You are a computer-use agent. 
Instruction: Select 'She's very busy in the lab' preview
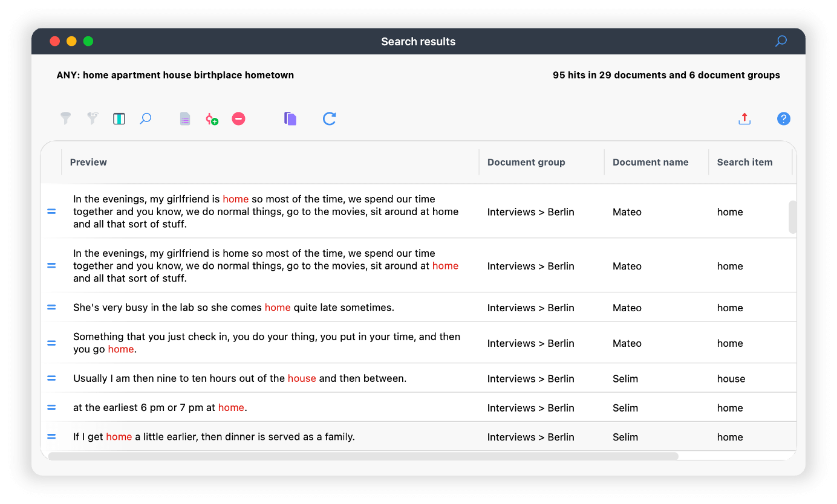pos(233,308)
